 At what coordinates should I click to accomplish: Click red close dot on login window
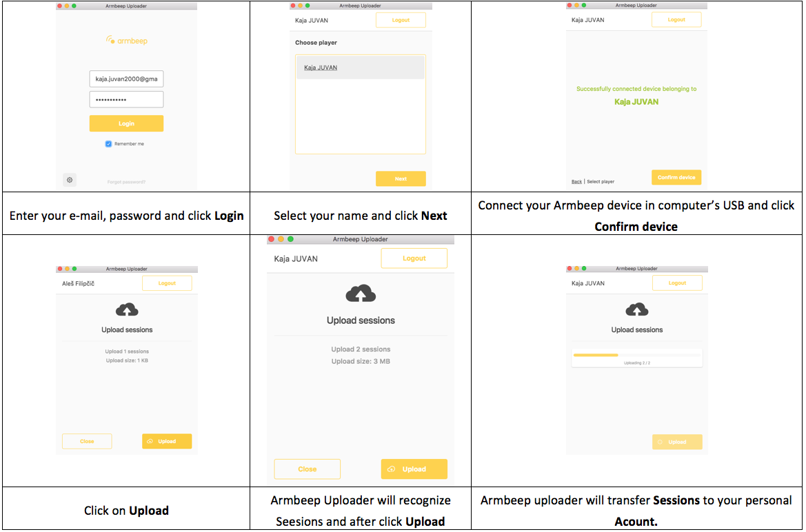(x=59, y=6)
